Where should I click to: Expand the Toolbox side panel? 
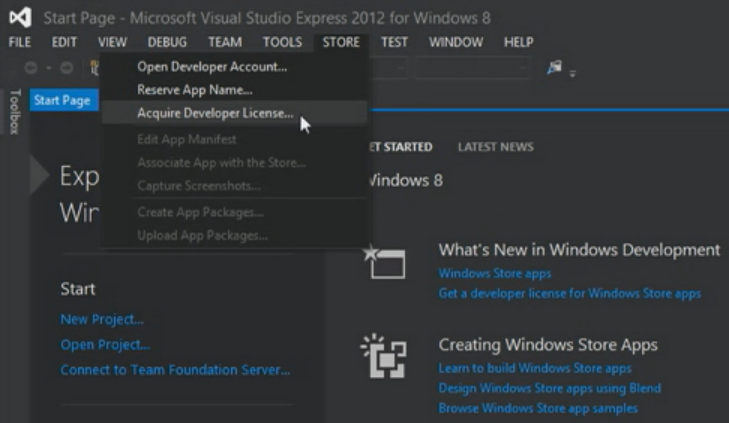pyautogui.click(x=15, y=112)
